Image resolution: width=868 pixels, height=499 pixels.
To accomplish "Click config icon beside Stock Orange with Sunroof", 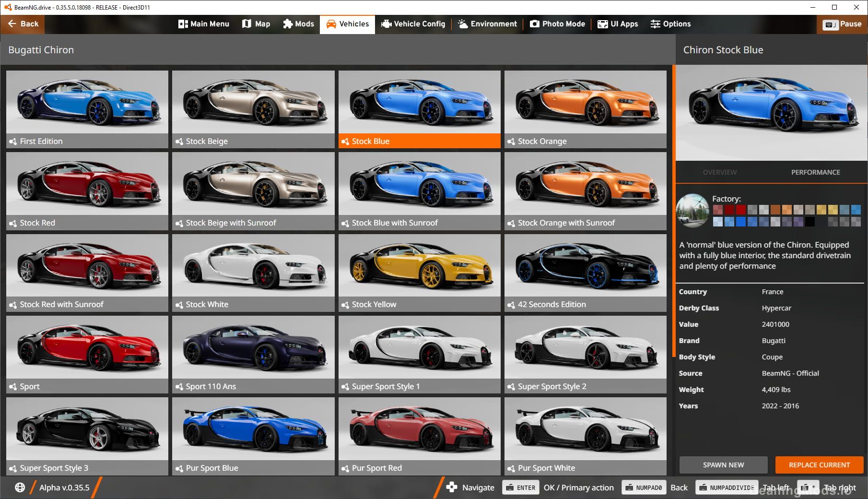I will click(511, 223).
